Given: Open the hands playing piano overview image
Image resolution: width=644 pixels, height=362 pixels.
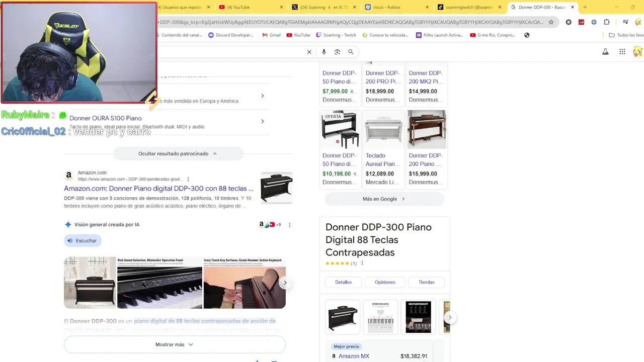Looking at the screenshot, I should (244, 283).
